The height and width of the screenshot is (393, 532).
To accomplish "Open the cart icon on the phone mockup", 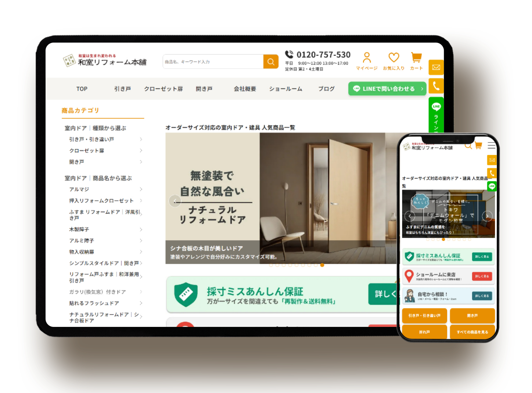I will [478, 145].
